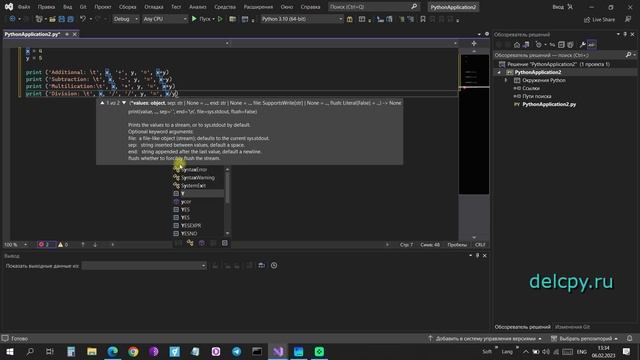The width and height of the screenshot is (640, 360).
Task: Toggle snippet filter icon in IntelliSense footer
Action: click(x=224, y=243)
